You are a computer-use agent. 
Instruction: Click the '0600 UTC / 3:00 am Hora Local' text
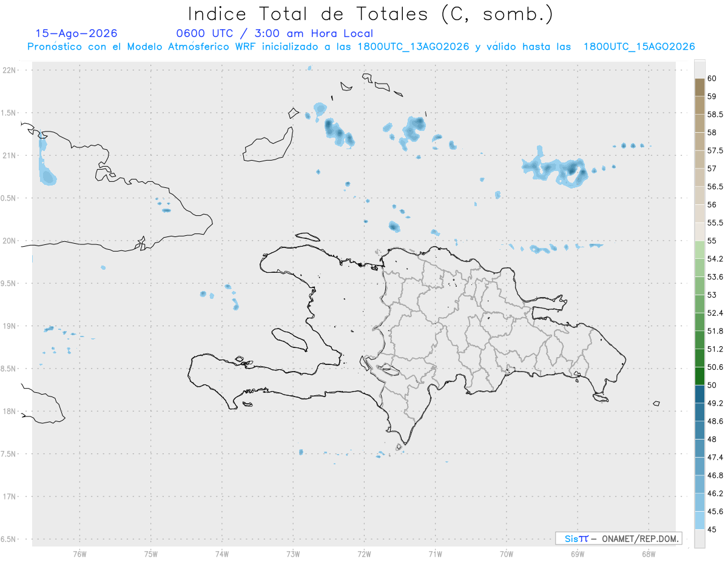[x=274, y=33]
